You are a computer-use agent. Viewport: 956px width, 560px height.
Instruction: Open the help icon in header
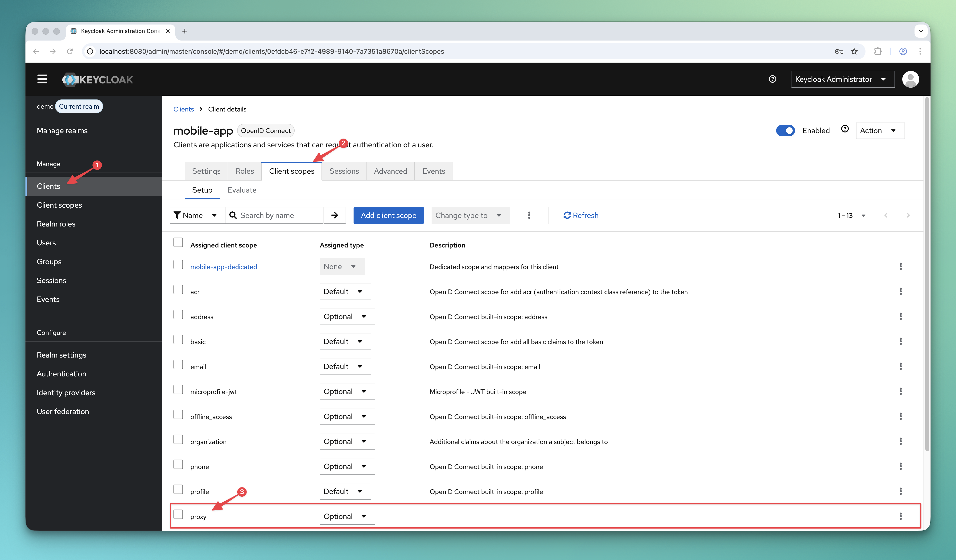[x=772, y=79]
